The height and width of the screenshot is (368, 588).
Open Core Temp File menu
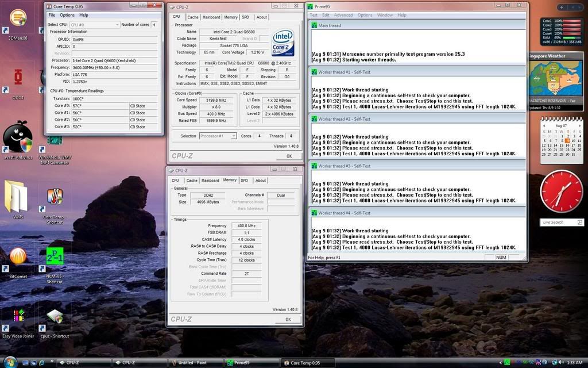[x=52, y=15]
